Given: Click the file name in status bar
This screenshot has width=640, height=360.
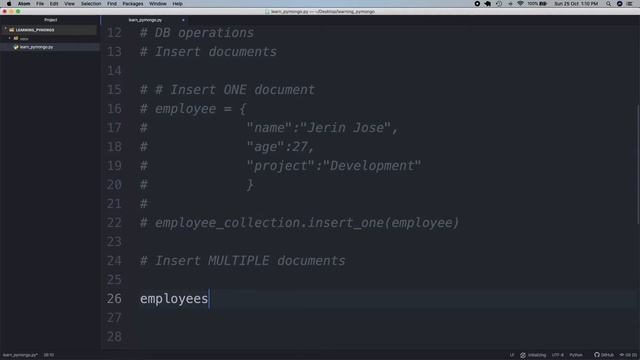Looking at the screenshot, I should click(x=20, y=355).
